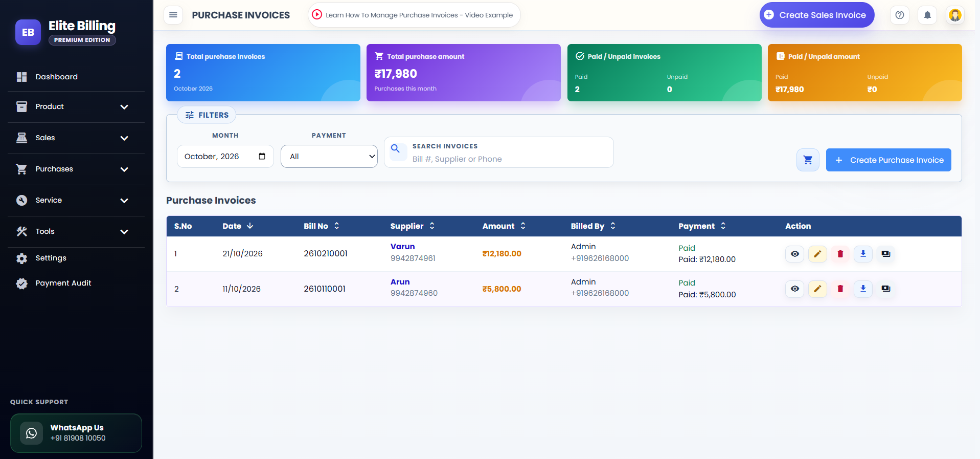
Task: Click Create Sales Invoice button
Action: (817, 15)
